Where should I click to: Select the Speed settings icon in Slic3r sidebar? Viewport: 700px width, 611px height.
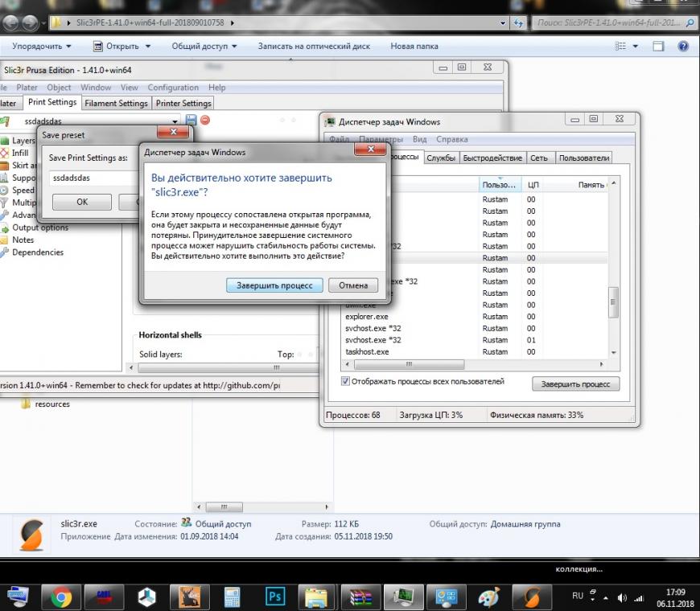[5, 190]
